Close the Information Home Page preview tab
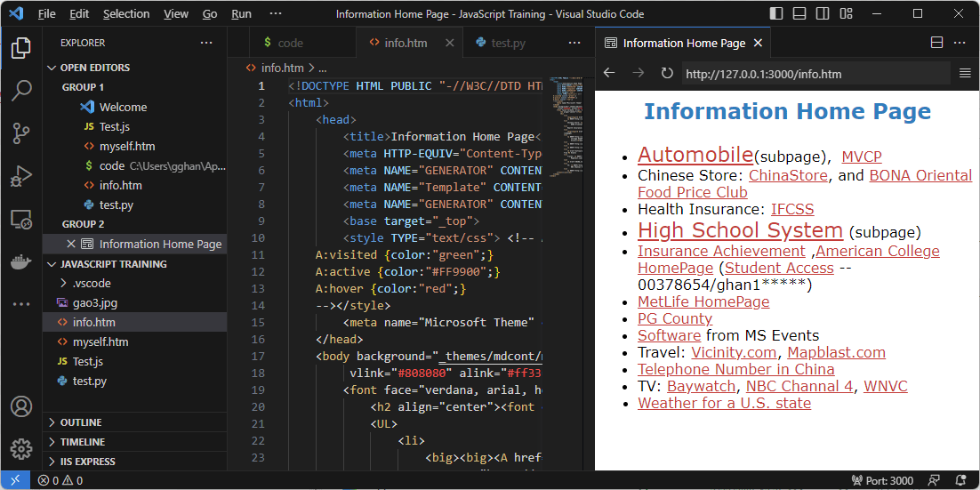Image resolution: width=980 pixels, height=490 pixels. pyautogui.click(x=759, y=43)
